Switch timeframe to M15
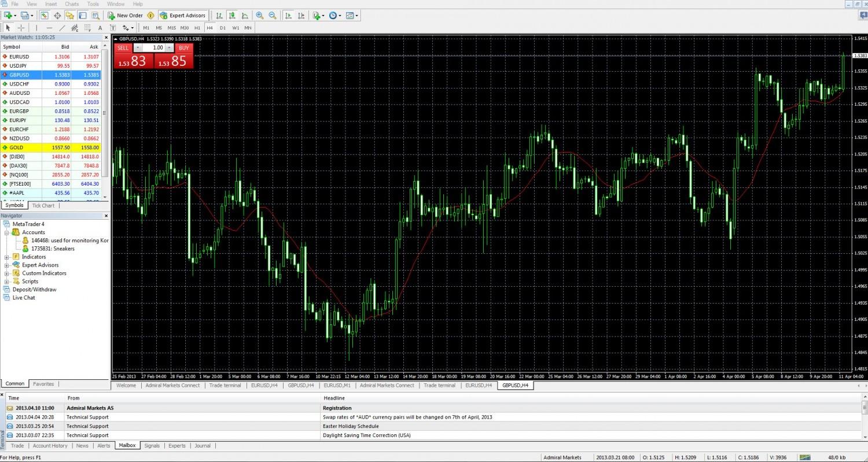The image size is (868, 462). (x=171, y=28)
